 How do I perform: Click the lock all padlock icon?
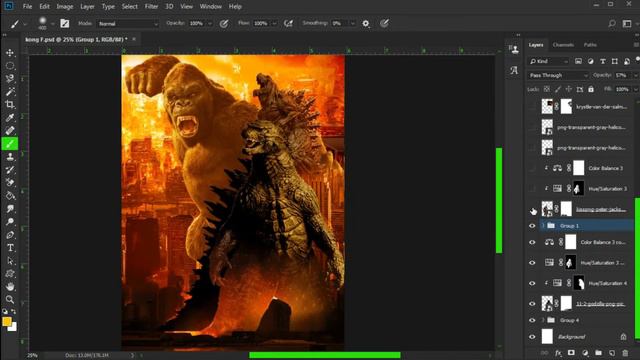591,89
